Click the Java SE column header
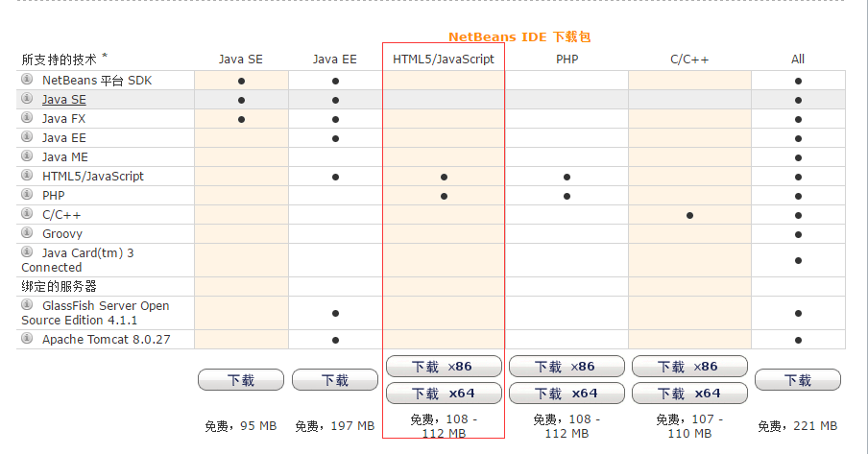The height and width of the screenshot is (454, 868). pos(241,60)
